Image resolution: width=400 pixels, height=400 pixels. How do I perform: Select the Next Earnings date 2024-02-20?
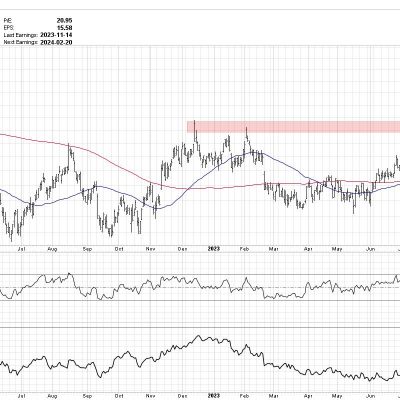click(x=56, y=42)
